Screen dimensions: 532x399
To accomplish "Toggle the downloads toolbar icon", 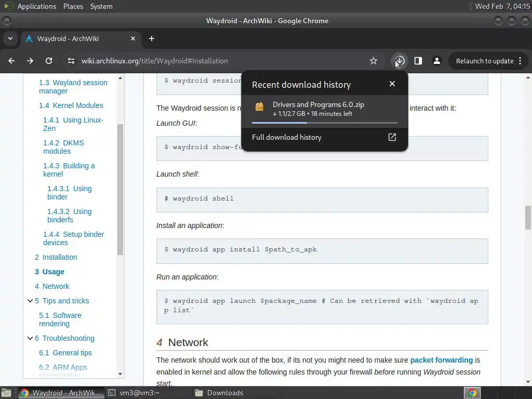I will [x=400, y=61].
